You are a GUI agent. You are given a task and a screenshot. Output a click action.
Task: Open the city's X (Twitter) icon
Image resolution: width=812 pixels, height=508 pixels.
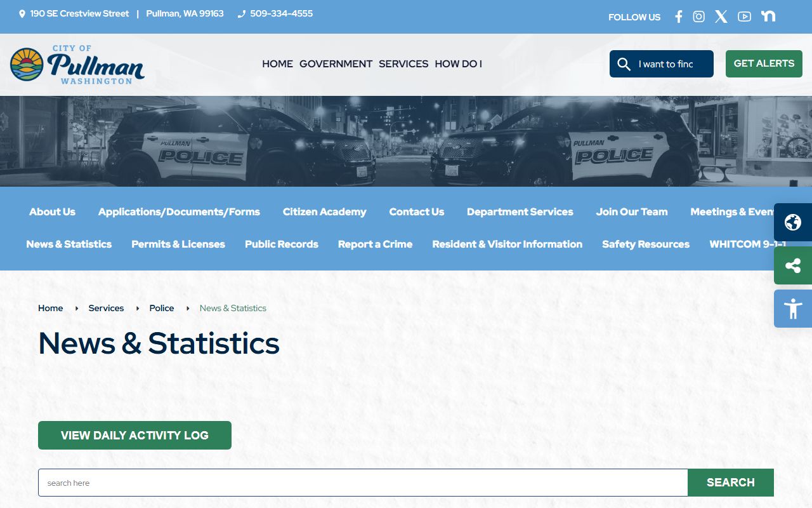click(721, 17)
